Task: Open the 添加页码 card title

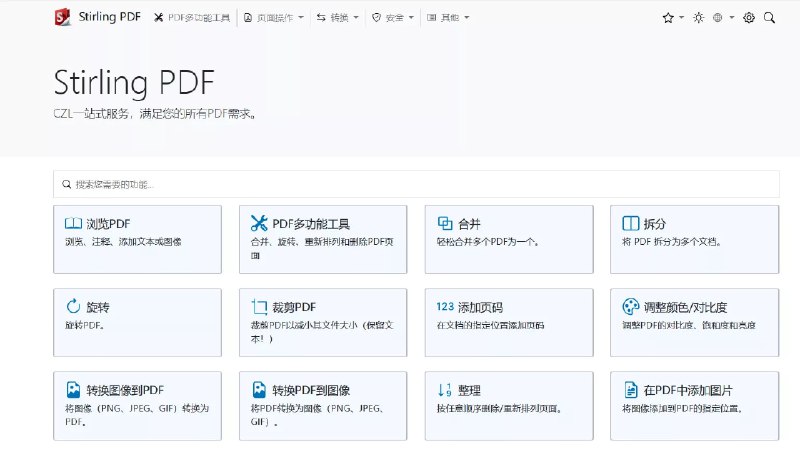Action: (x=480, y=307)
